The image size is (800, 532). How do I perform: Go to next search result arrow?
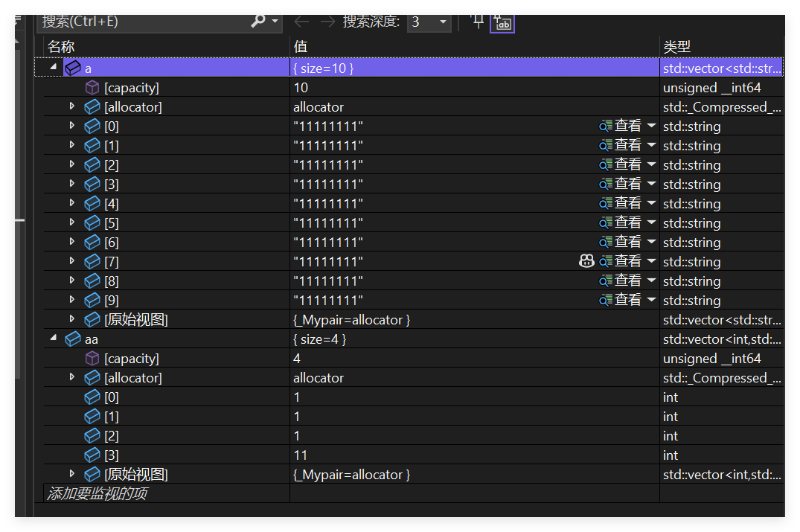327,22
